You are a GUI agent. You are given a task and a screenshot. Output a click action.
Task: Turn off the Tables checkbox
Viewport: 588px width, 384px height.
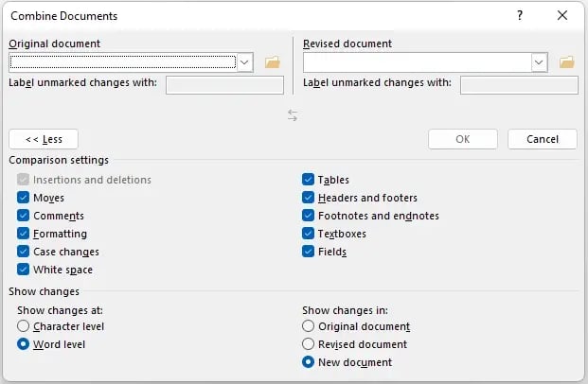pos(309,180)
